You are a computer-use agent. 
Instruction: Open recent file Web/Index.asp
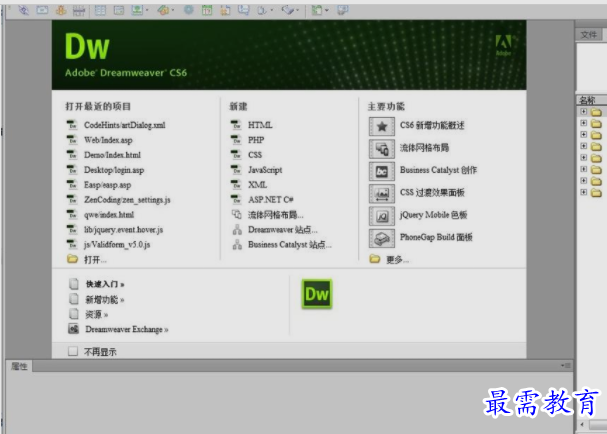pyautogui.click(x=108, y=140)
